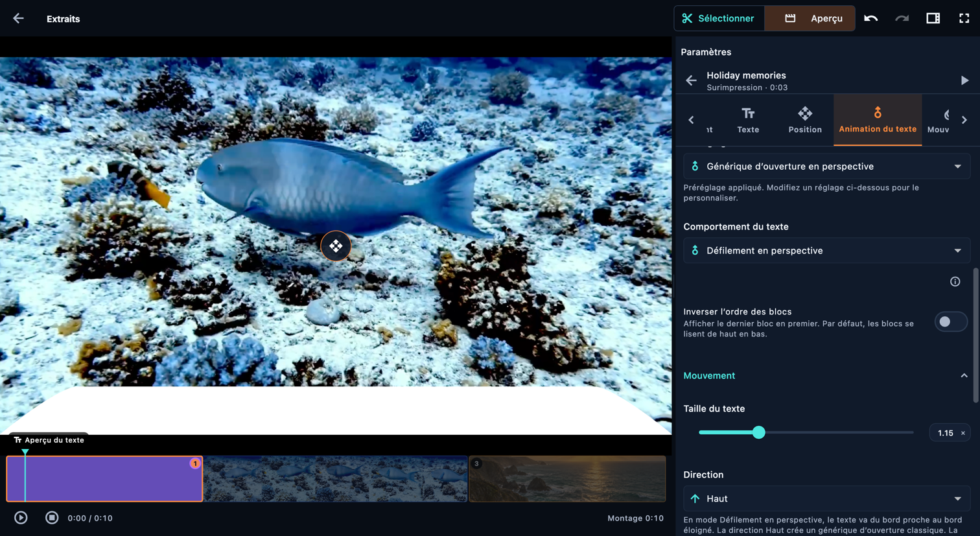Click the Aperçu du texte label
980x536 pixels.
(x=49, y=440)
